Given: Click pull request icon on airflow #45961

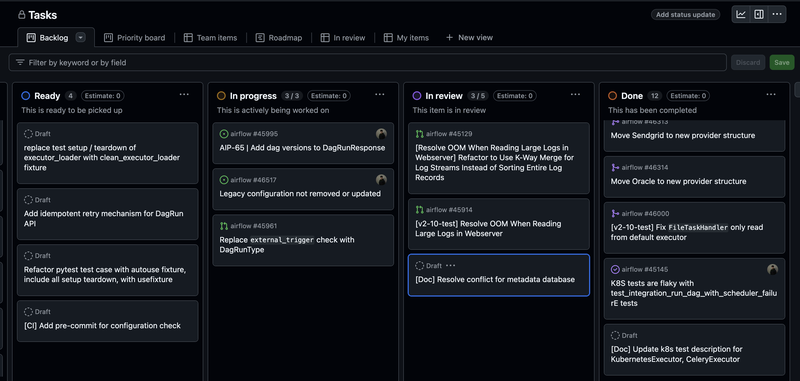Looking at the screenshot, I should point(223,225).
